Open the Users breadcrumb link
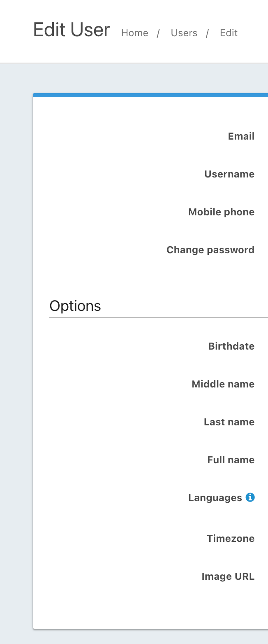The width and height of the screenshot is (268, 644). (x=184, y=33)
